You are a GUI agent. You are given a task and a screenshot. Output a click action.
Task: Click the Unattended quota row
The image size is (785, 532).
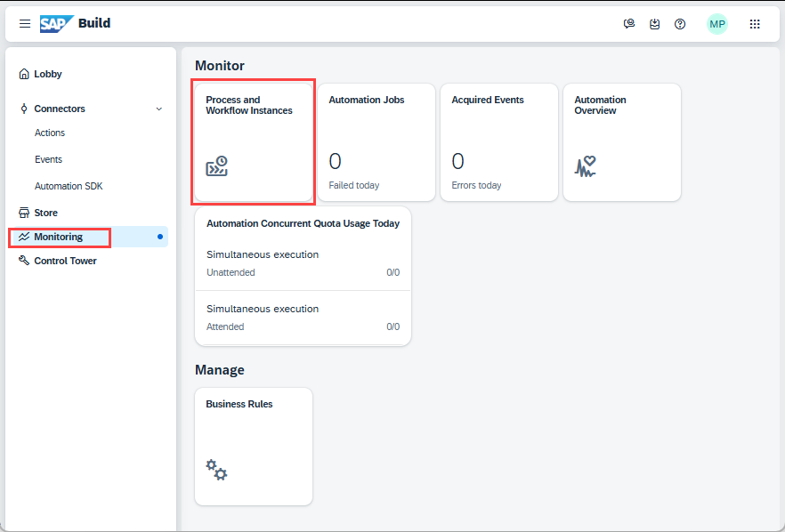(x=303, y=263)
